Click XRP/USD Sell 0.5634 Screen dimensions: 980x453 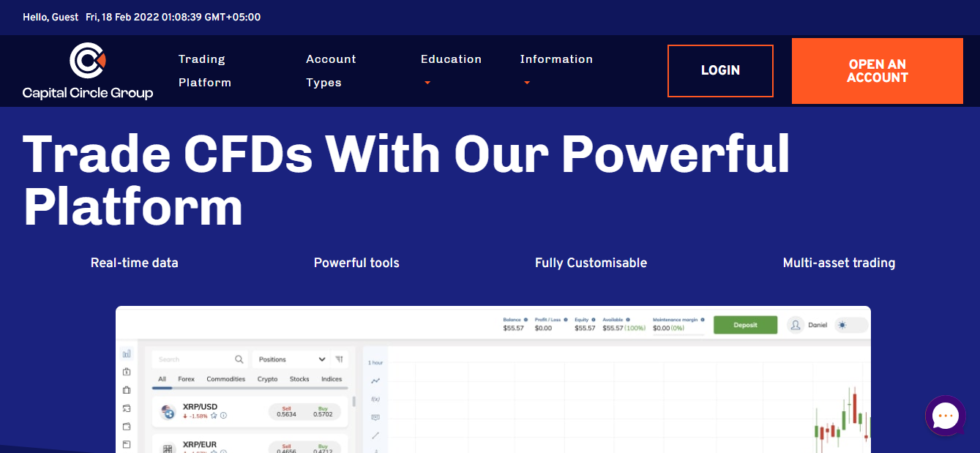[x=286, y=411]
